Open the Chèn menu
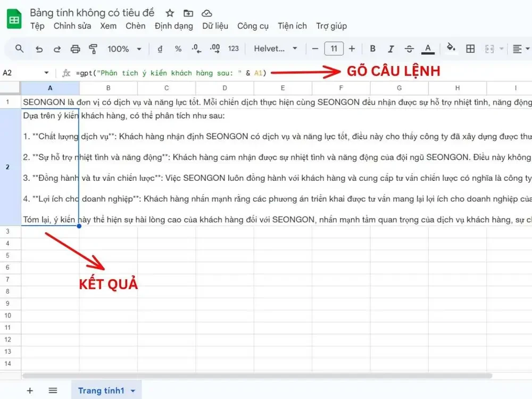This screenshot has width=532, height=399. [135, 26]
